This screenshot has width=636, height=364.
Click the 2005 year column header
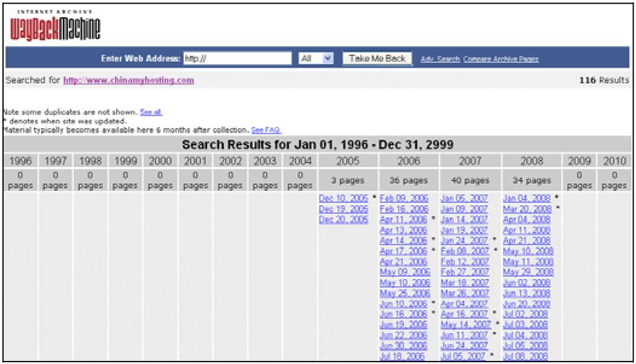[348, 161]
